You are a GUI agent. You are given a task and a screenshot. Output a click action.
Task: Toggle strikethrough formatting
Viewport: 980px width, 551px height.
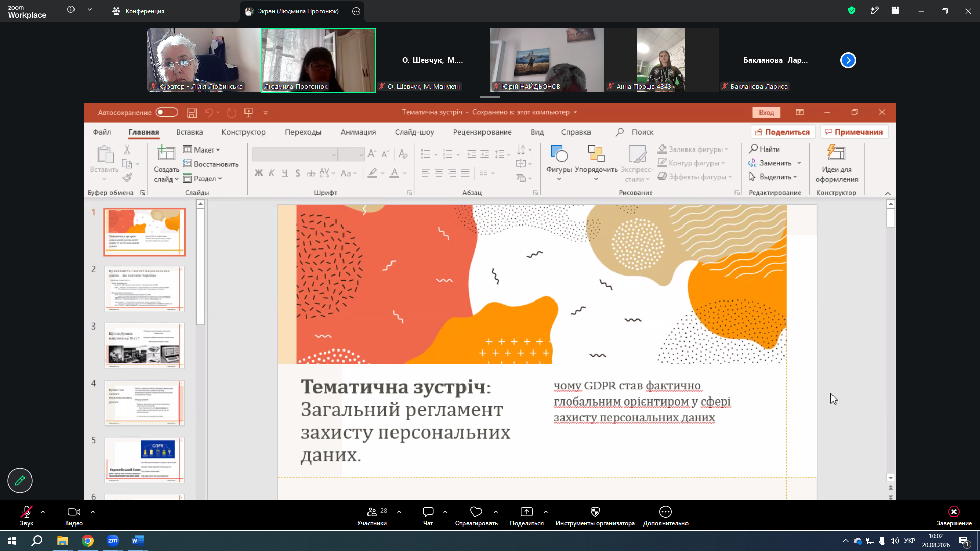[311, 173]
